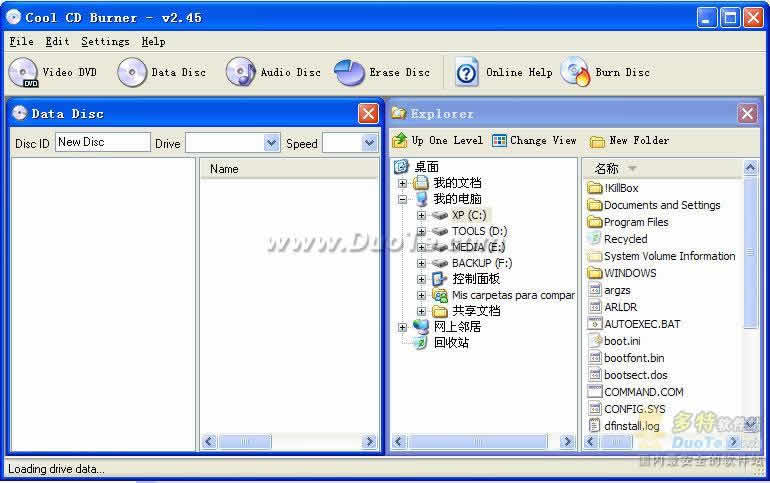Select Program Files folder icon
Viewport: 770px width, 483px height.
point(595,222)
